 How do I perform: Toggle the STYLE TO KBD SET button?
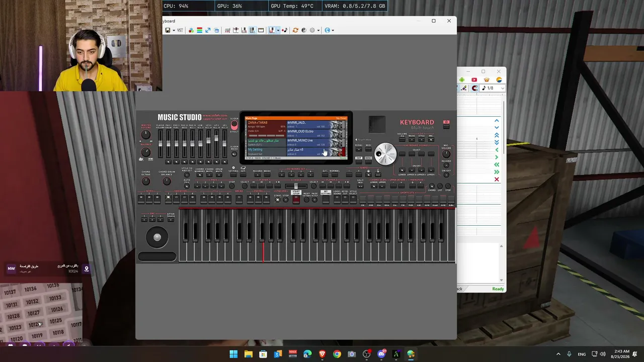pyautogui.click(x=187, y=175)
